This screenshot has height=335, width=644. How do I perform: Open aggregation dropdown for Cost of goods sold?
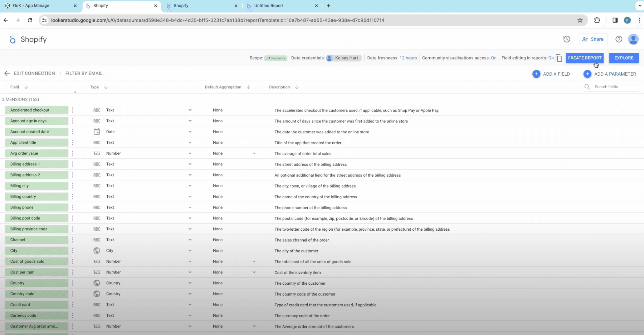(254, 262)
